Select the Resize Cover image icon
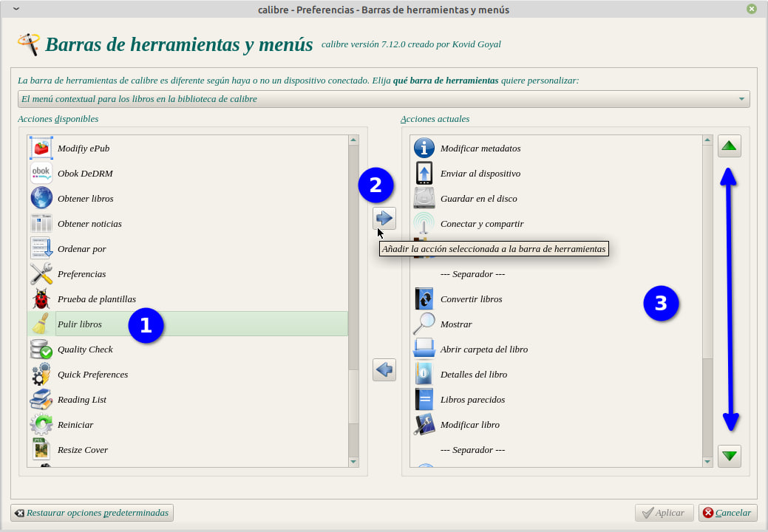This screenshot has height=532, width=768. click(41, 450)
